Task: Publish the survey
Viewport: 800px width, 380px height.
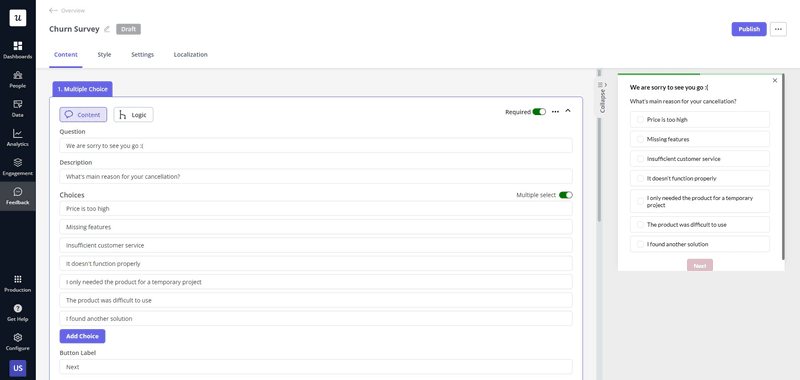Action: tap(749, 29)
